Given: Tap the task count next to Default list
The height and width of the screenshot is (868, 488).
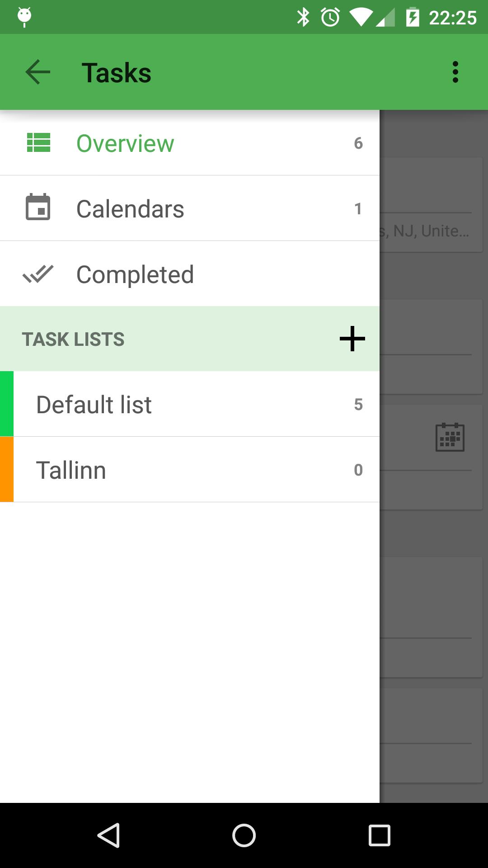Looking at the screenshot, I should tap(358, 404).
